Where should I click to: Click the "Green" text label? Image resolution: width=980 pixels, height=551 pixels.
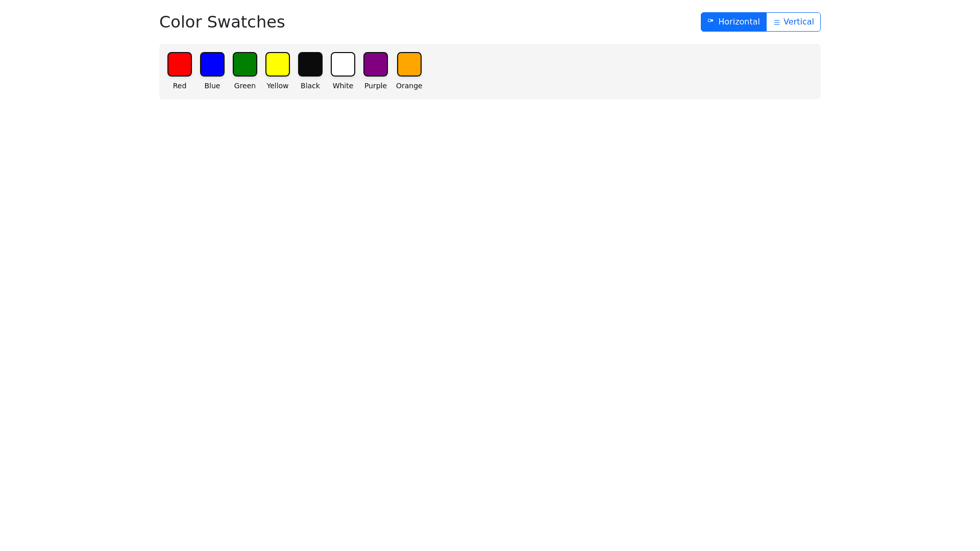coord(245,86)
